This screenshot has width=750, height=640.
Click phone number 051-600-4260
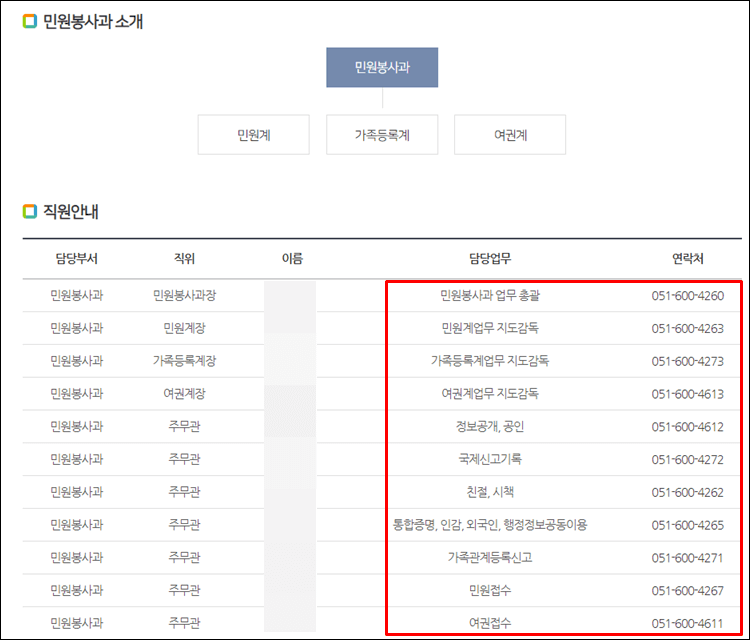(x=688, y=296)
